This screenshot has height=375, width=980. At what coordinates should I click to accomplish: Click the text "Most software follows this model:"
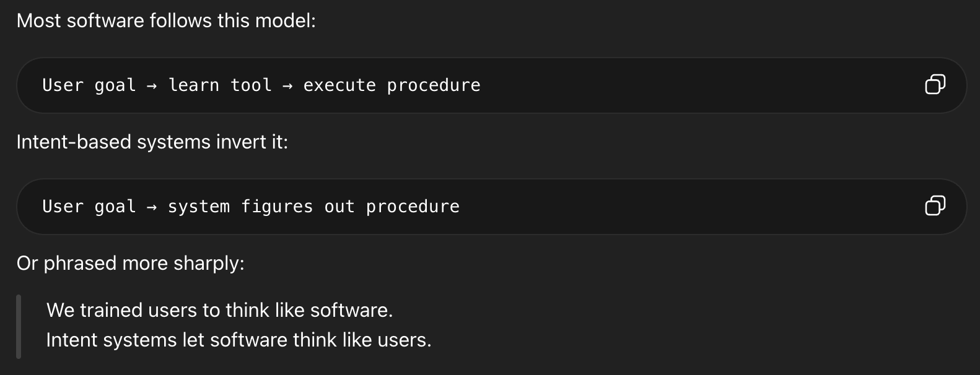(166, 20)
